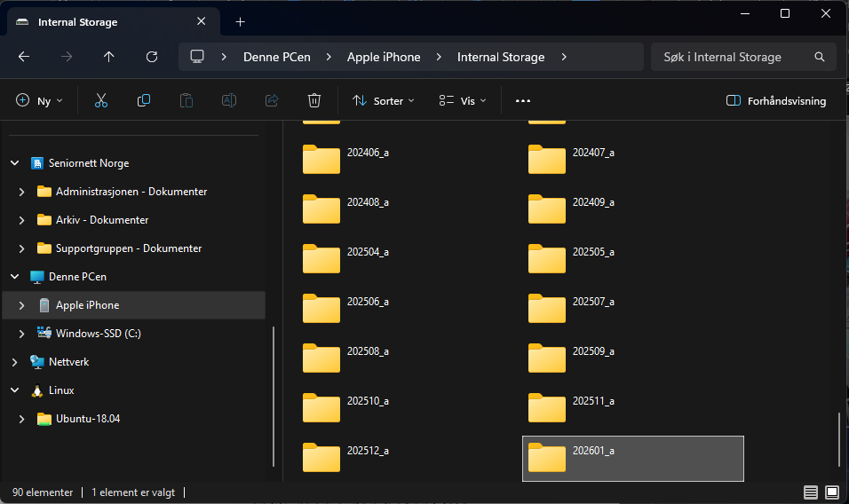The width and height of the screenshot is (849, 504).
Task: Toggle the Forhåndsvisning preview pane
Action: click(776, 101)
